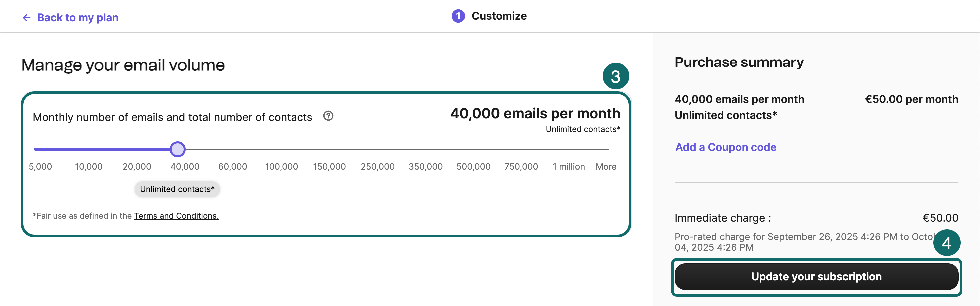Pick 100,000 emails on the slider
The image size is (980, 306).
coord(281,167)
